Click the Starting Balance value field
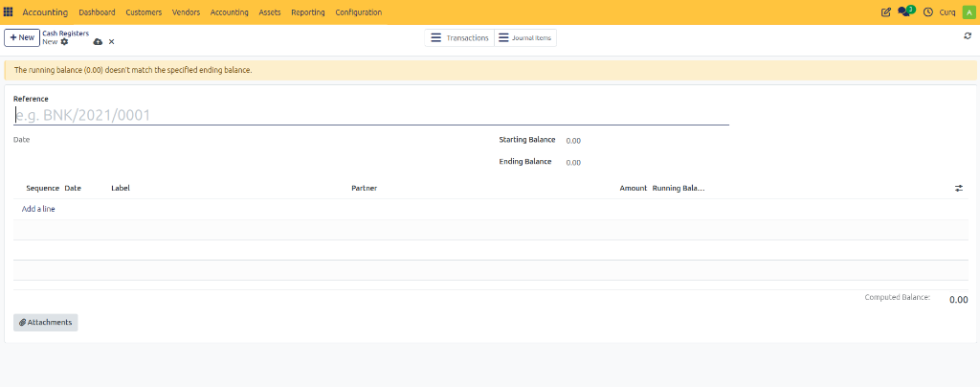The width and height of the screenshot is (980, 387). [x=573, y=141]
